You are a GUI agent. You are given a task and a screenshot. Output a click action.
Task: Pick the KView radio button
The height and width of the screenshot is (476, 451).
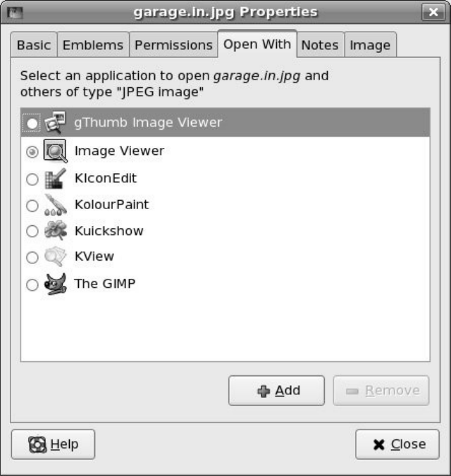(x=32, y=258)
